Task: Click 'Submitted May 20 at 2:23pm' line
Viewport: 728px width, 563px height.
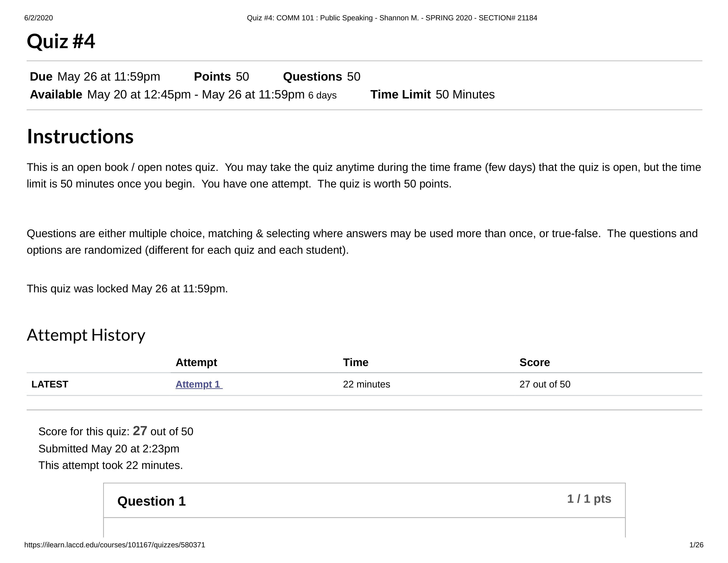Action: [109, 449]
